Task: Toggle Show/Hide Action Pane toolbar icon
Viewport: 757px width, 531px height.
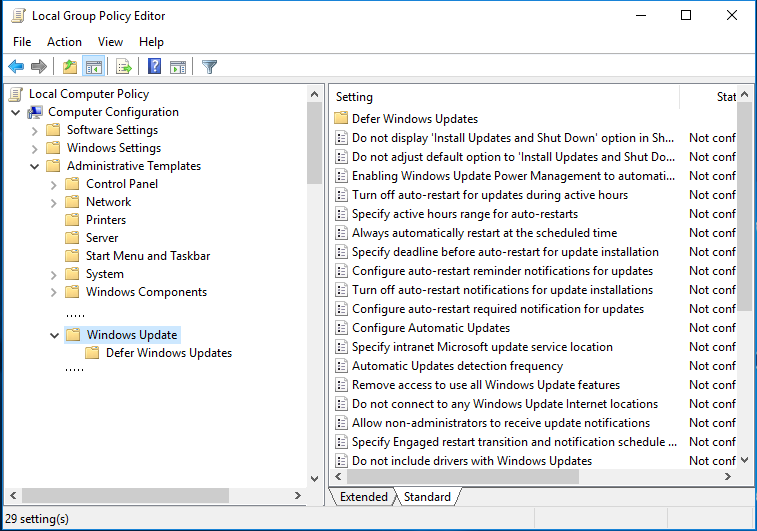Action: (178, 67)
